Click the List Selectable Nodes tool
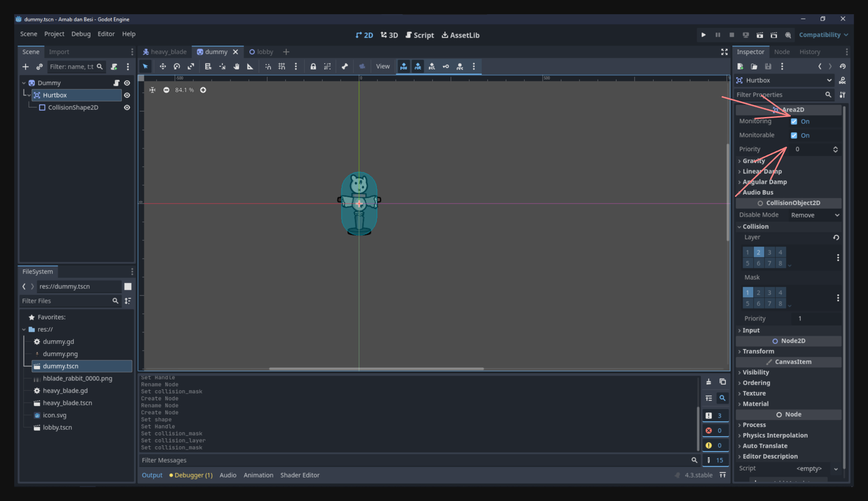Screen dimensions: 868x501 208,66
